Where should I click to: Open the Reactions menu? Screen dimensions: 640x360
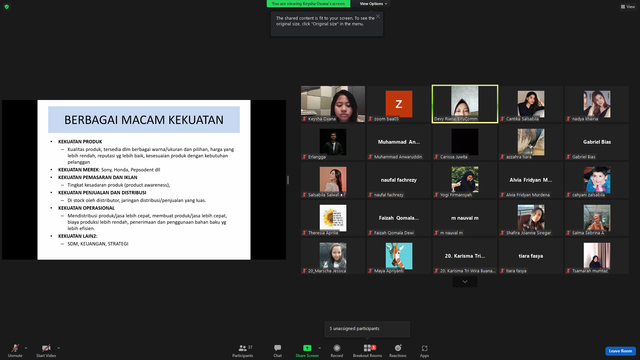(x=398, y=350)
